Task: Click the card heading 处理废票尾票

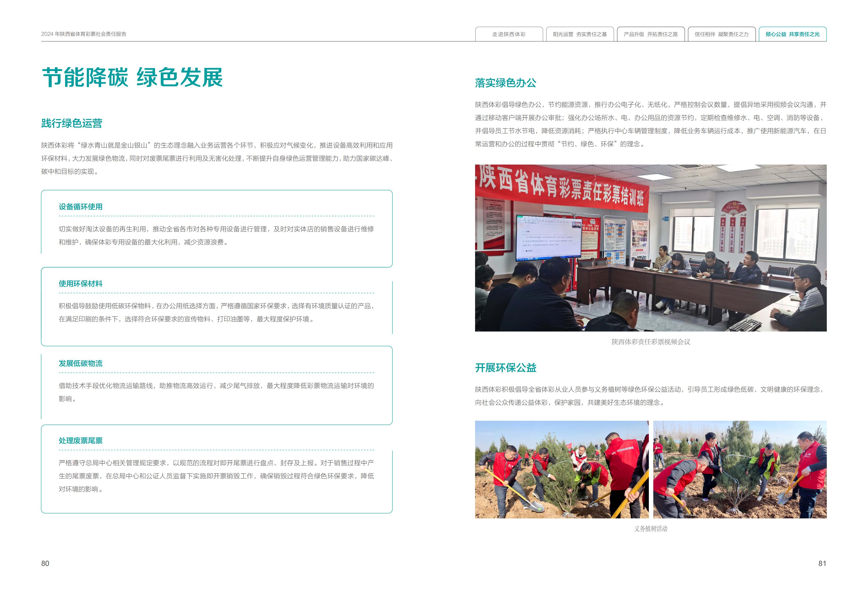Action: pyautogui.click(x=80, y=440)
